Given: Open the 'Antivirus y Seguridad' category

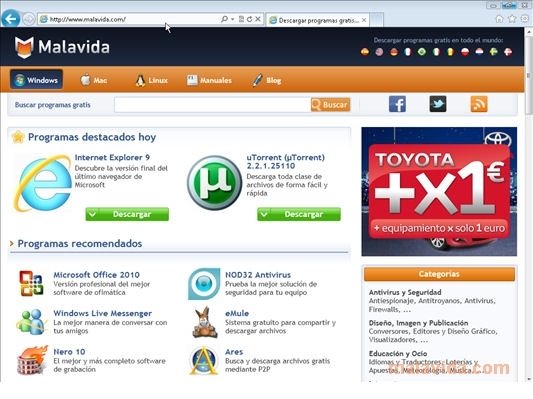Looking at the screenshot, I should pos(405,292).
